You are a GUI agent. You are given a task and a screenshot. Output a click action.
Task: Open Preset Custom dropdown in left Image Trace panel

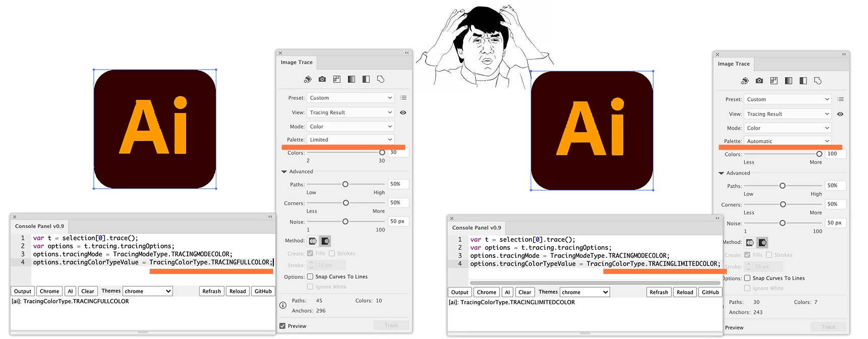point(350,98)
